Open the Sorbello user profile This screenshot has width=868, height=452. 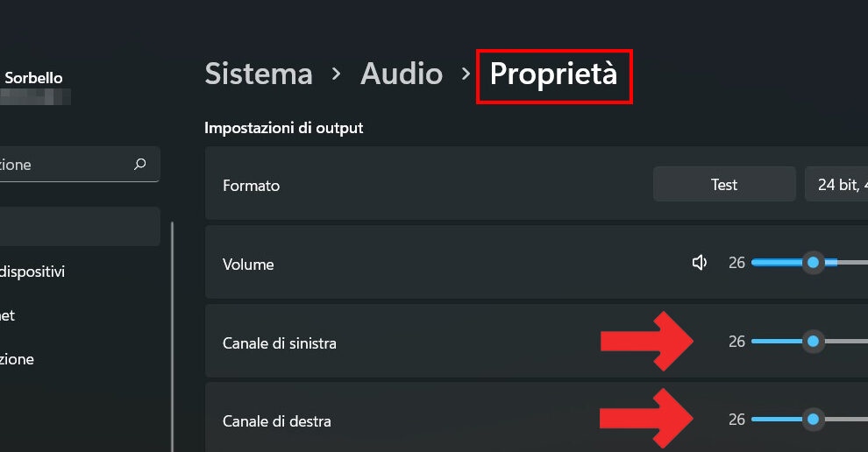[x=33, y=78]
